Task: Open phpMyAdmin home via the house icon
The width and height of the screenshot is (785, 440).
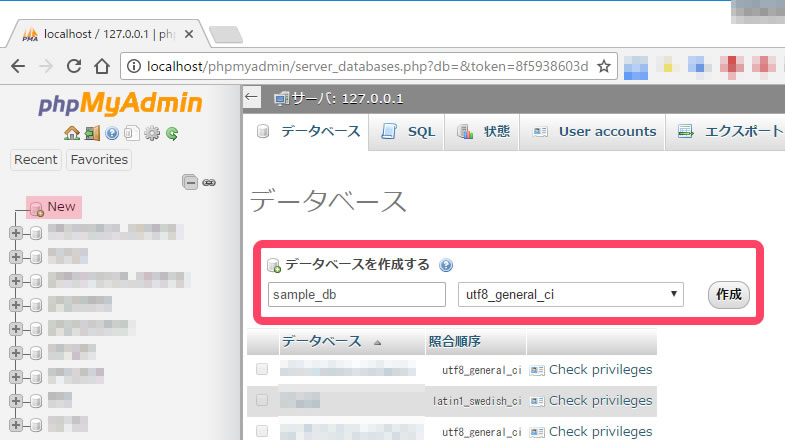Action: 72,133
